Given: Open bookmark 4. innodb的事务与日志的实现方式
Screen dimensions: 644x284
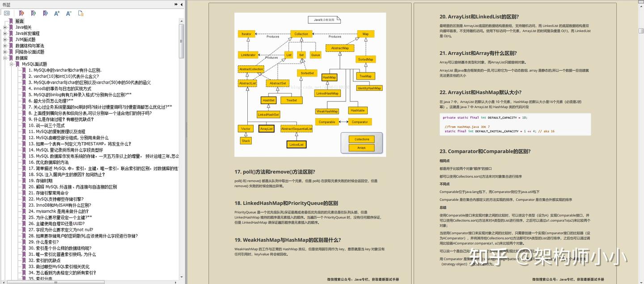Looking at the screenshot, I should click(x=59, y=89).
